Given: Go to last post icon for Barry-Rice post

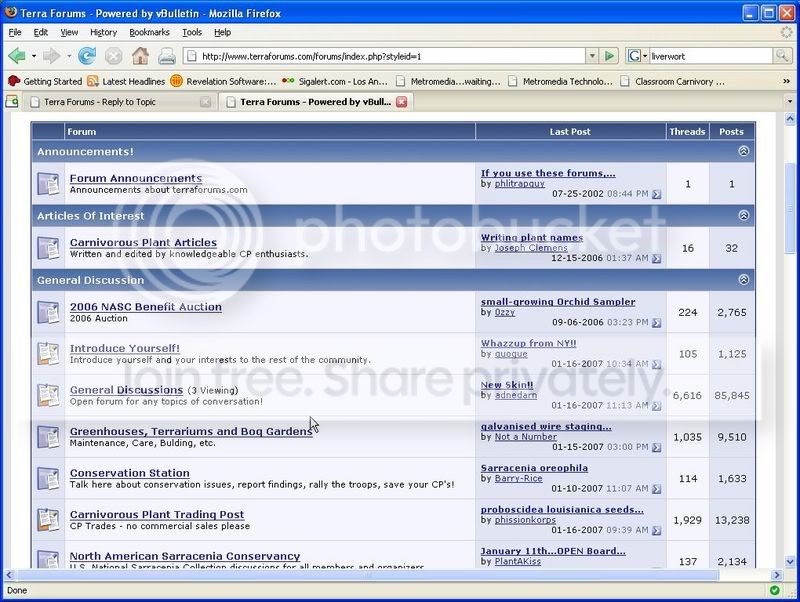Looking at the screenshot, I should (657, 489).
